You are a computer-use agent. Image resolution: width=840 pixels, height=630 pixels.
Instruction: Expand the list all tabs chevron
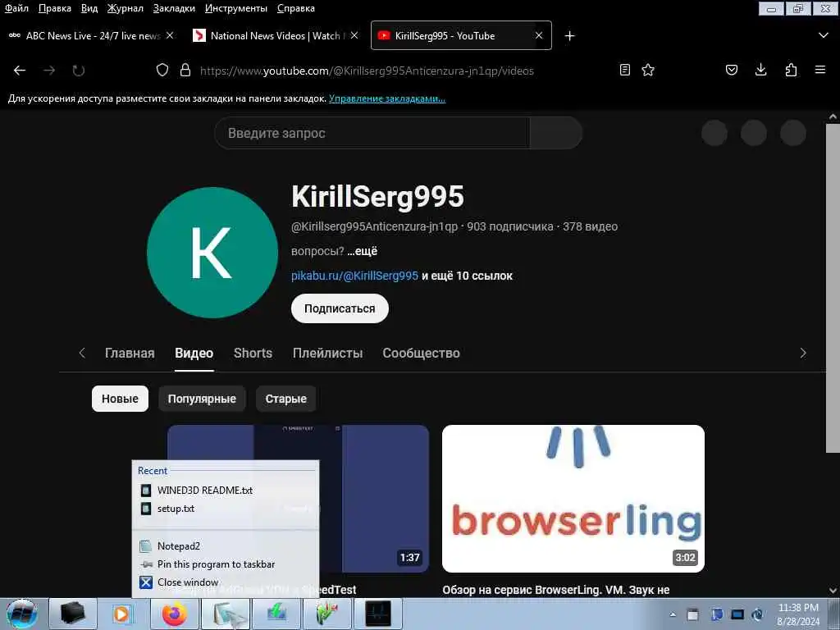[824, 35]
